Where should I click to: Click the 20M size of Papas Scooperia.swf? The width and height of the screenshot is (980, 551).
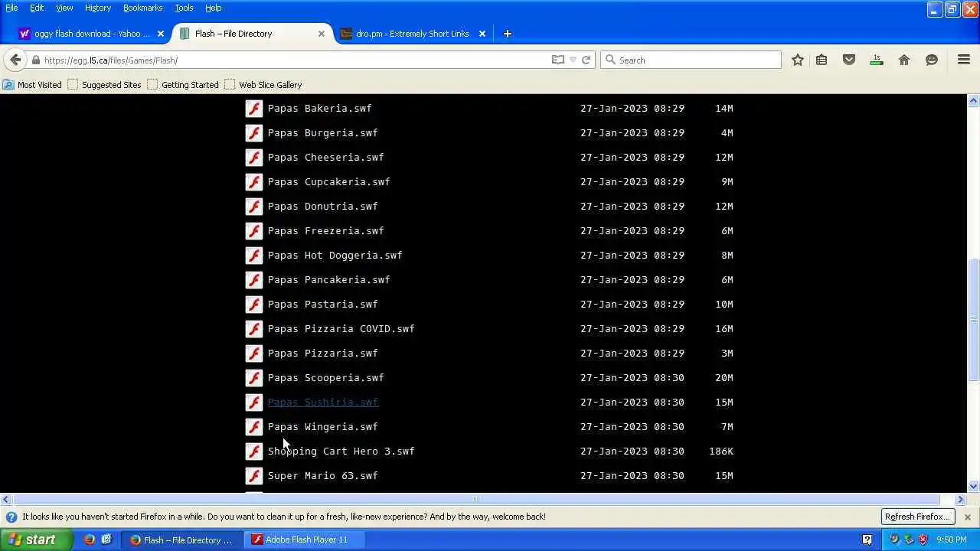tap(724, 378)
